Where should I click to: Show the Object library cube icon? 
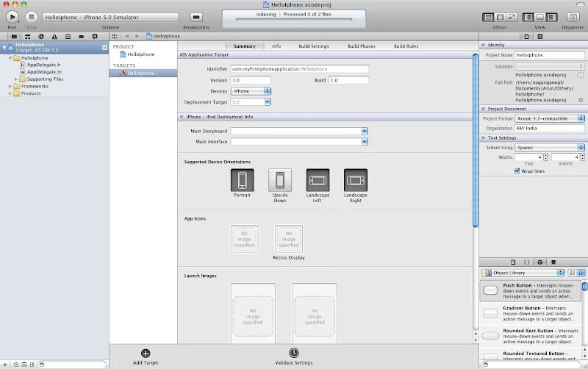coord(540,262)
